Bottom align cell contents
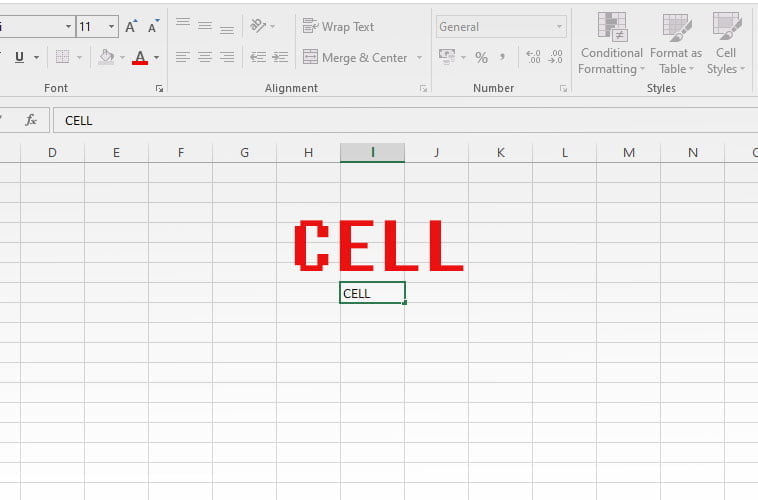The width and height of the screenshot is (758, 500). pos(227,27)
